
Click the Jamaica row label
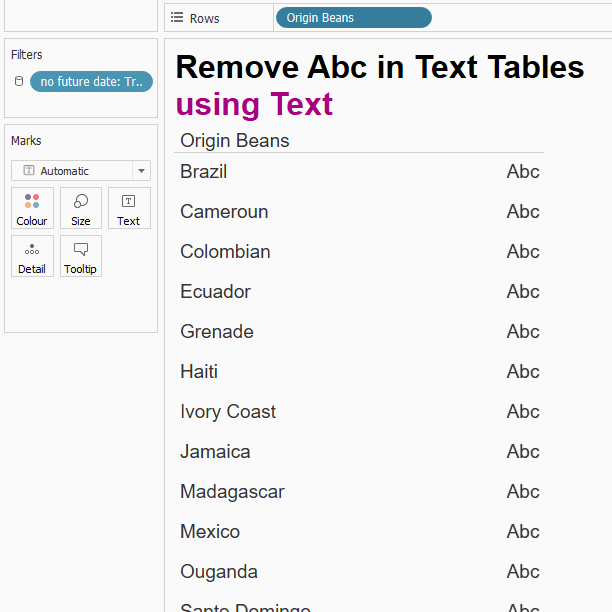[215, 452]
